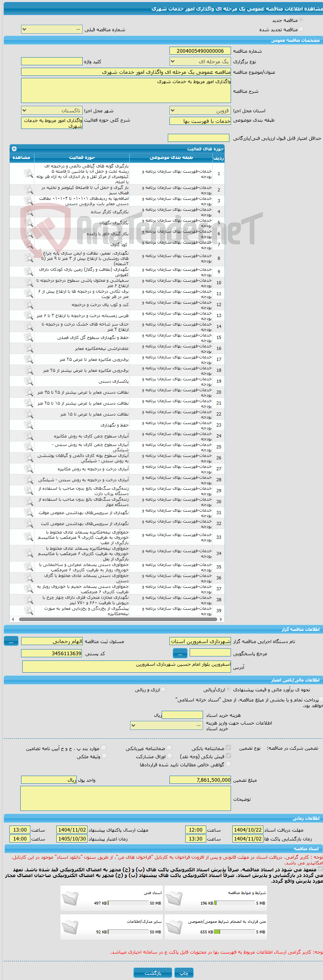Screen dimensions: 323x980
Task: Toggle the اوراق مشارکت checkbox
Action: click(170, 756)
